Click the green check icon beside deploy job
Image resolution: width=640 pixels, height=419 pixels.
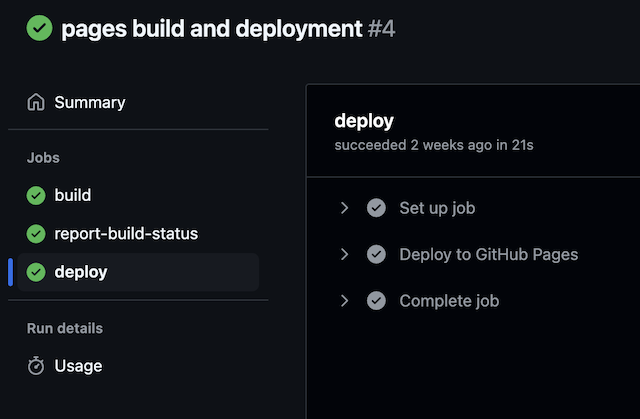pyautogui.click(x=36, y=272)
